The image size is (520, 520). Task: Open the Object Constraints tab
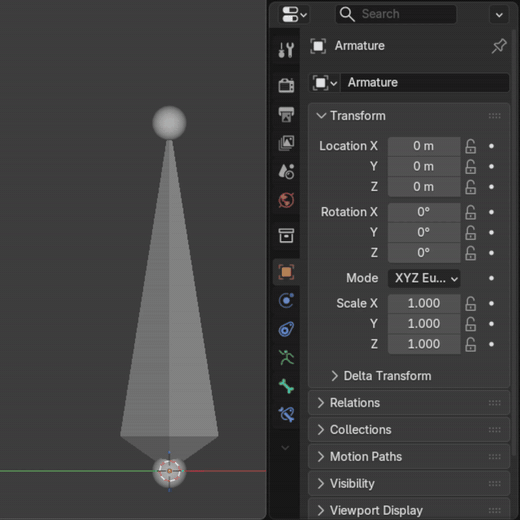pyautogui.click(x=286, y=329)
